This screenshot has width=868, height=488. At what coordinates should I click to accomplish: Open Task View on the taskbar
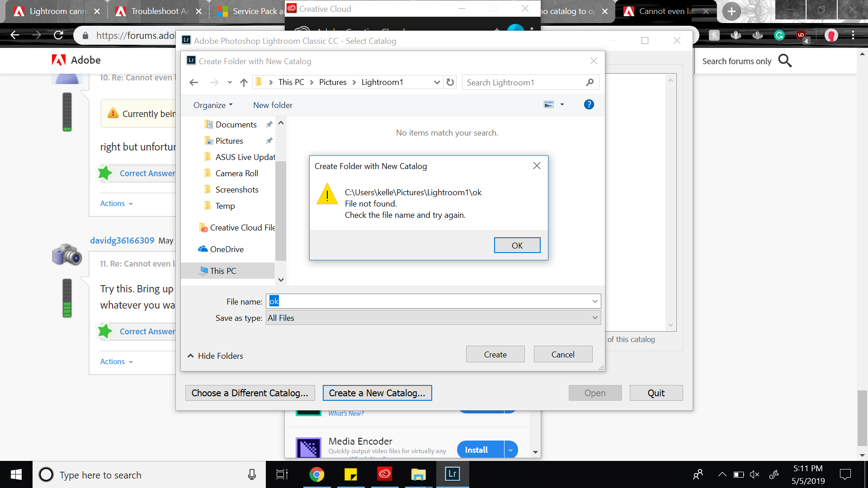click(x=282, y=474)
